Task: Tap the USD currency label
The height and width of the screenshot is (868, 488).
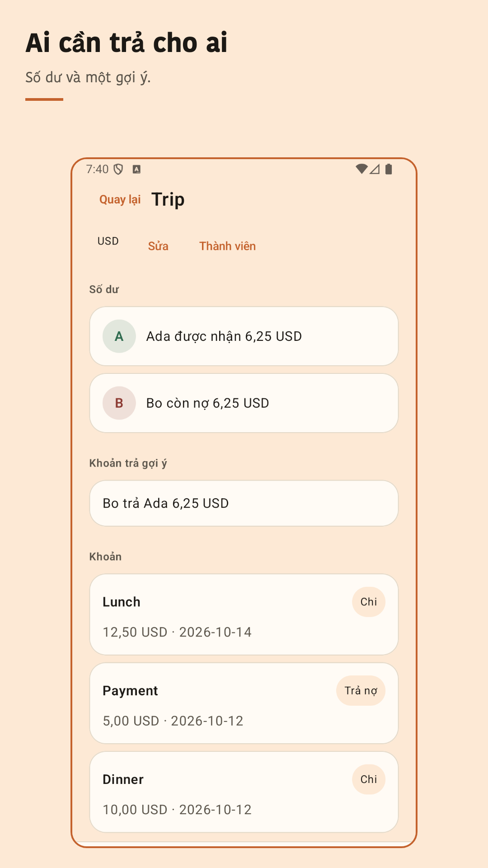Action: tap(108, 241)
